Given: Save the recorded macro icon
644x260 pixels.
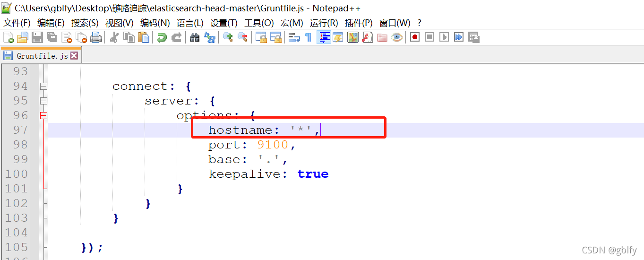Looking at the screenshot, I should click(473, 37).
